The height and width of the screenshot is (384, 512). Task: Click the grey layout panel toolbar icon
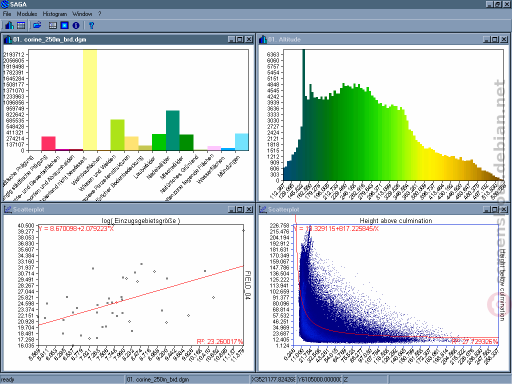pyautogui.click(x=53, y=25)
